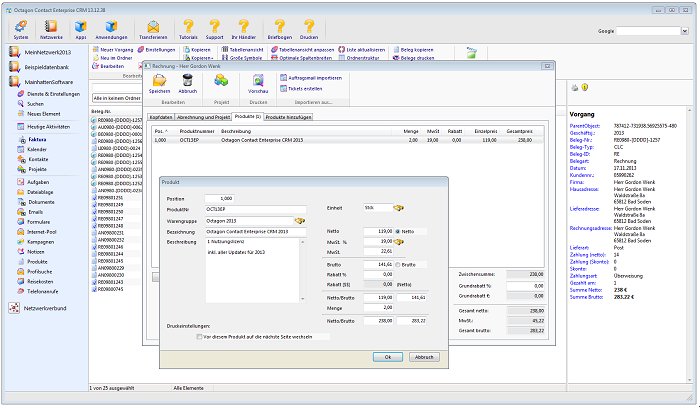Click Auftragsmail importieren
This screenshot has width=700, height=408.
coord(311,78)
